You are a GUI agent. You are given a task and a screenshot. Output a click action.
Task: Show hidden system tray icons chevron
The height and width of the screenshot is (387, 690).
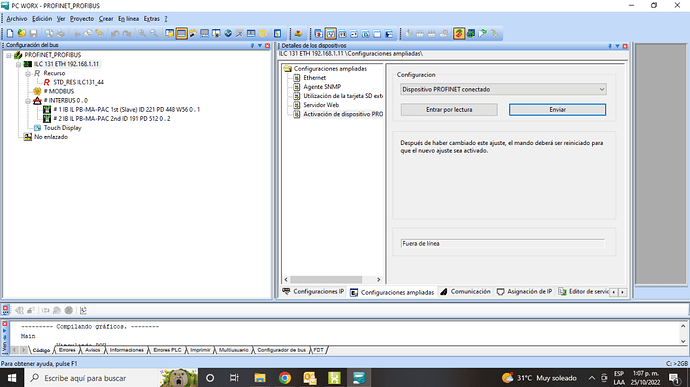[x=592, y=378]
